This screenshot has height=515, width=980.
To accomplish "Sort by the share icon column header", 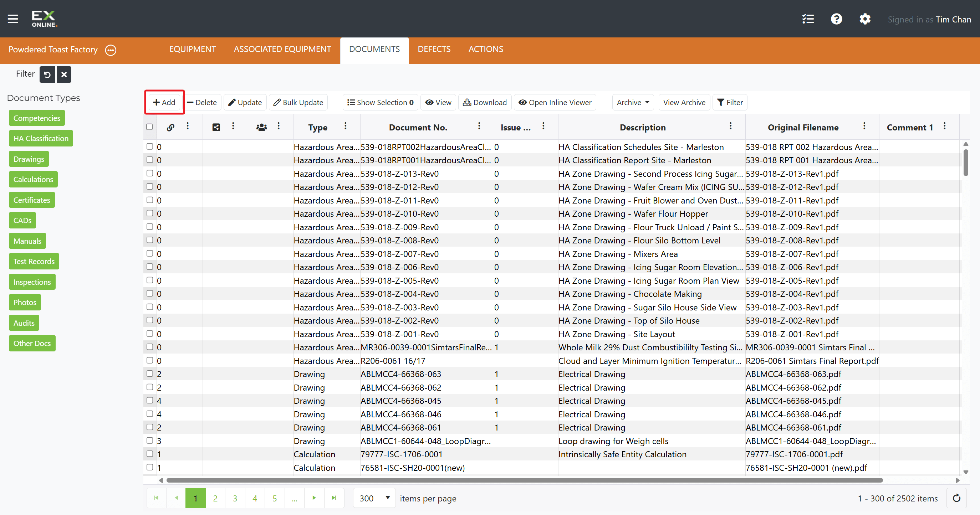I will (x=216, y=127).
